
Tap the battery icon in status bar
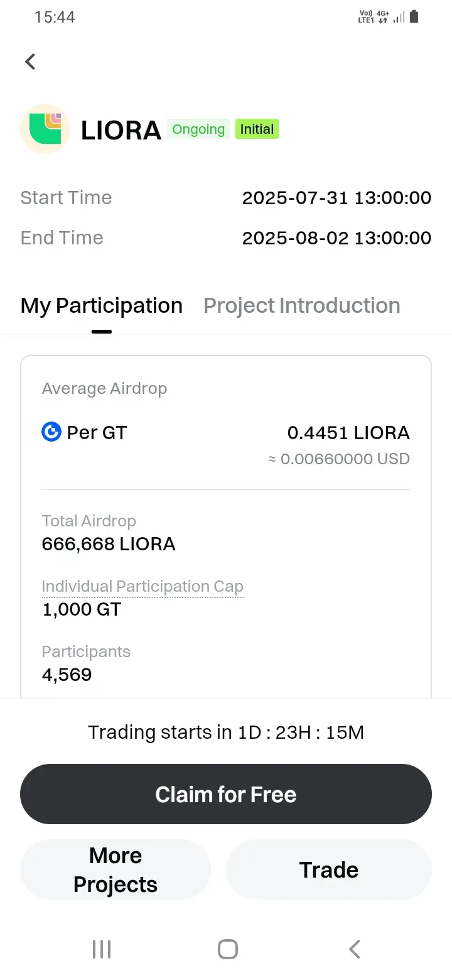[x=414, y=17]
